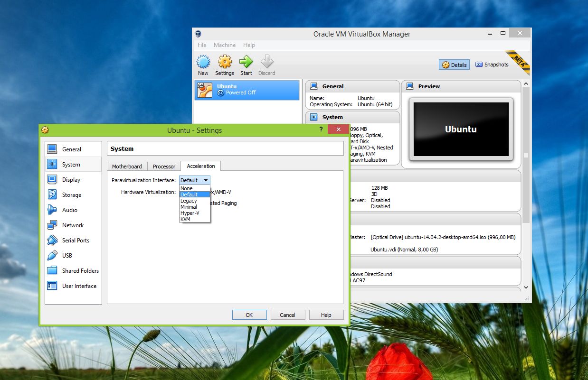Close the Ubuntu Settings dialog
The height and width of the screenshot is (380, 588).
(338, 130)
